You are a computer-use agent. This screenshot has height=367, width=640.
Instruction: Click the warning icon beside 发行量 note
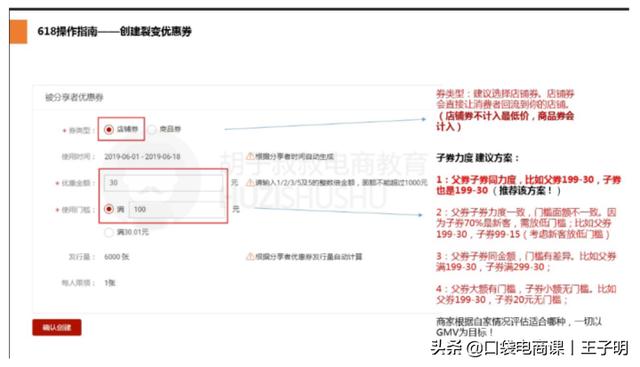click(x=250, y=256)
